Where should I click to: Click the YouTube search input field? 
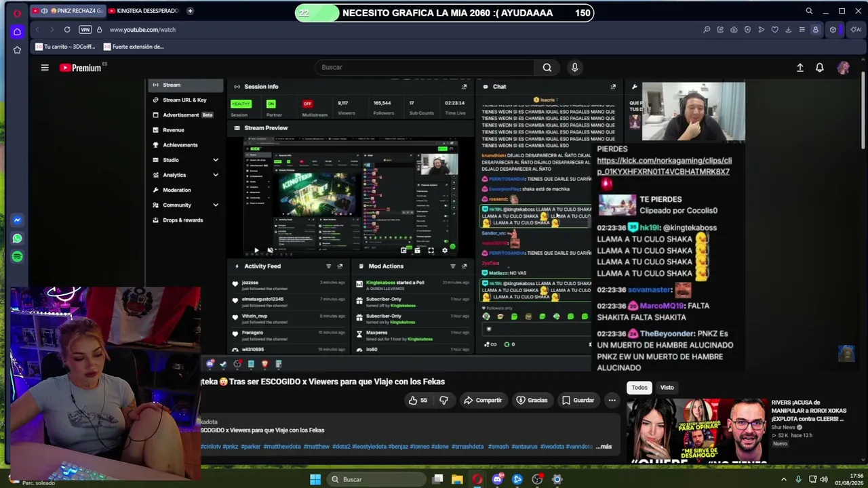tap(426, 67)
